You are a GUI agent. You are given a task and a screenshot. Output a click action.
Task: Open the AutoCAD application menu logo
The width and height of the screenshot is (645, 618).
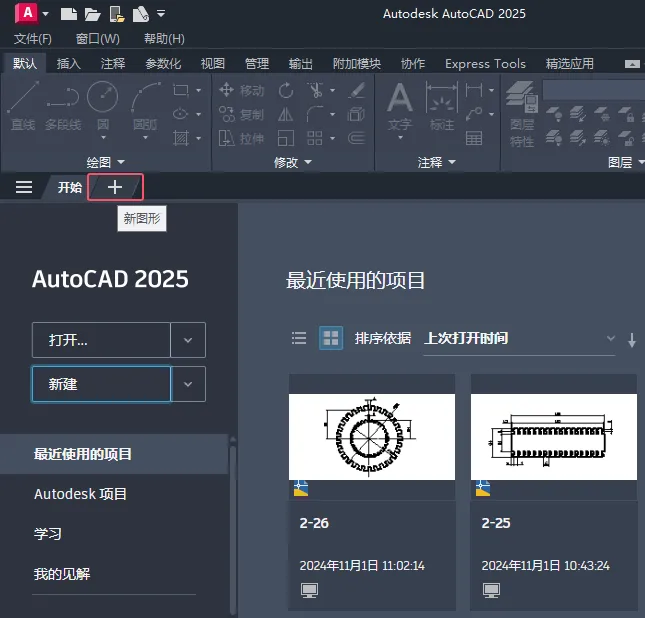[26, 13]
